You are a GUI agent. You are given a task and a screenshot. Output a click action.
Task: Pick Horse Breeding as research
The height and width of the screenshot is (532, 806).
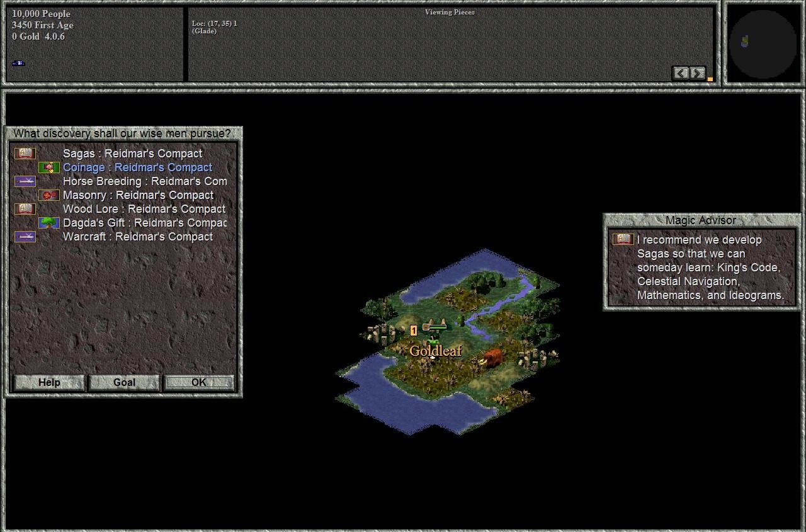145,181
